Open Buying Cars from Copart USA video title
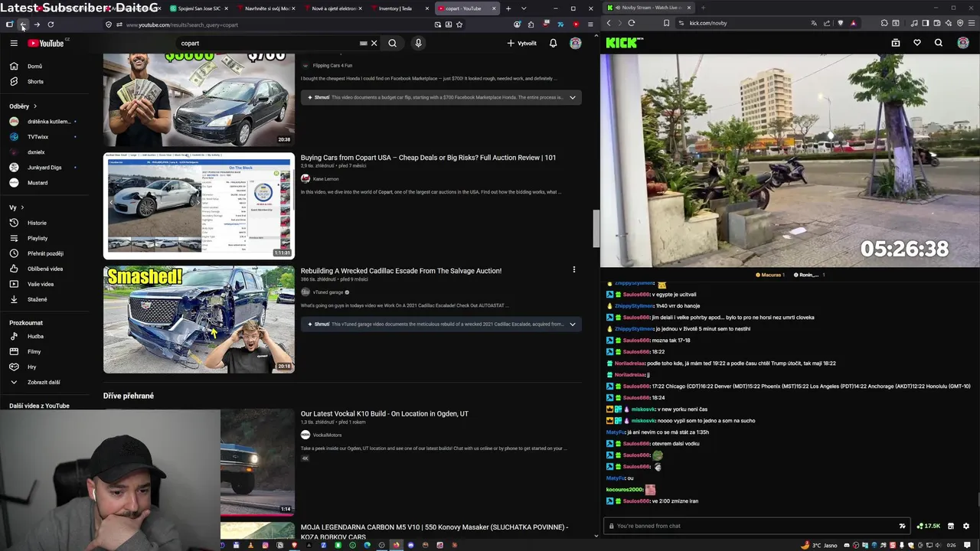The height and width of the screenshot is (551, 980). (428, 158)
